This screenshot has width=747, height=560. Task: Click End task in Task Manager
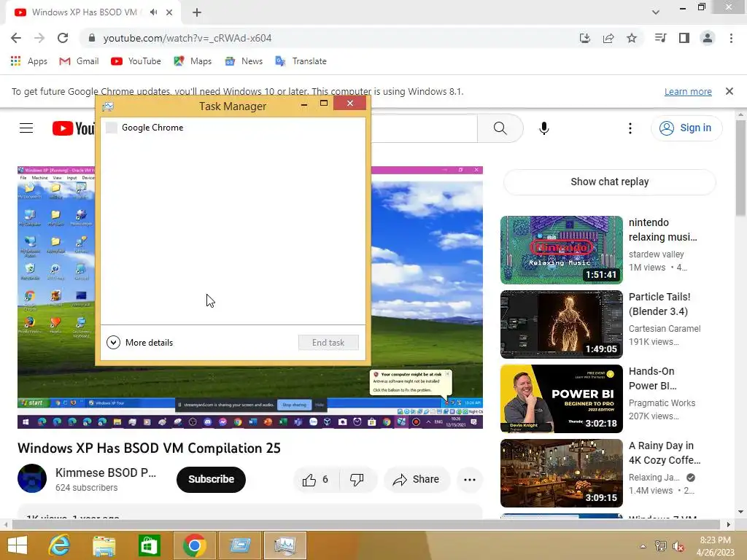(x=328, y=343)
